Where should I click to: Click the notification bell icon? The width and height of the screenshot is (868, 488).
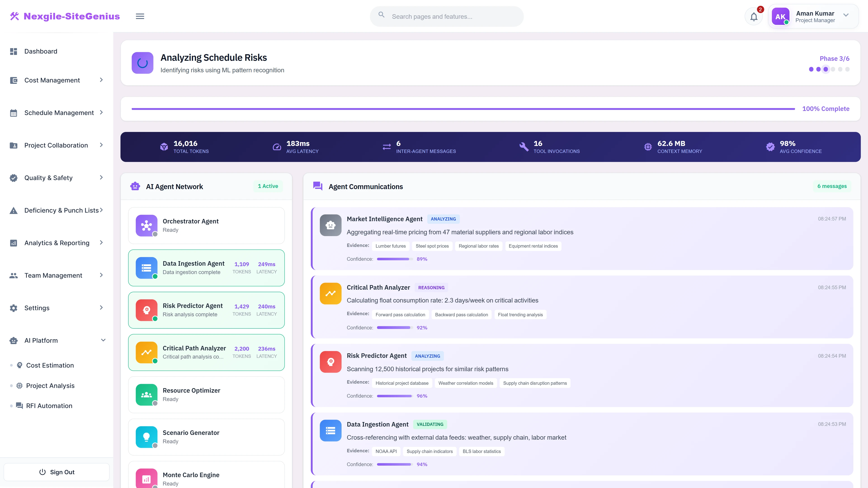(x=754, y=16)
